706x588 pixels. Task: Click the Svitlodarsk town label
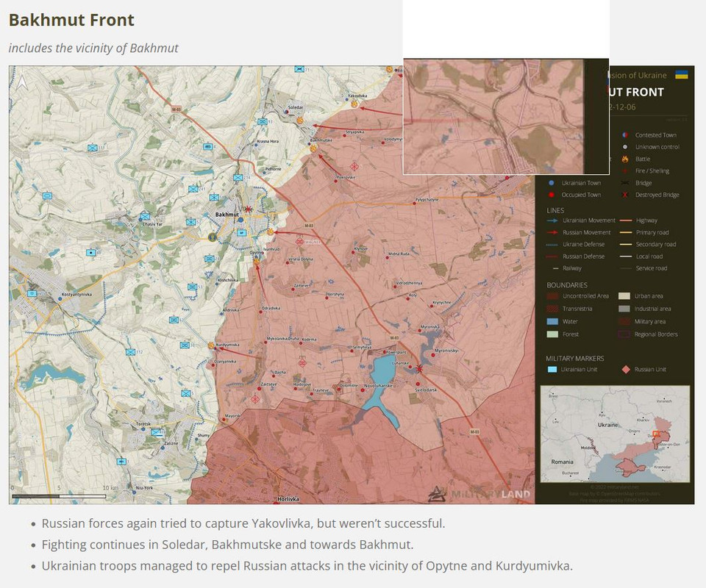pos(426,390)
